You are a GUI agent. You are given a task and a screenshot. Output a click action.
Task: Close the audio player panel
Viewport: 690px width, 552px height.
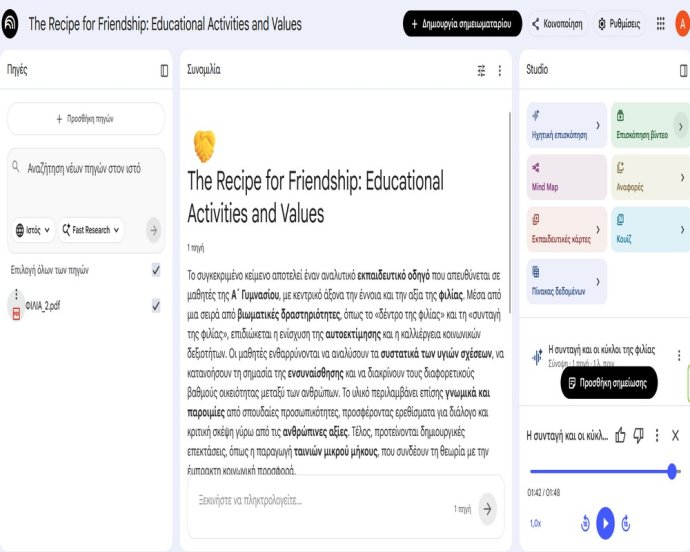tap(675, 435)
